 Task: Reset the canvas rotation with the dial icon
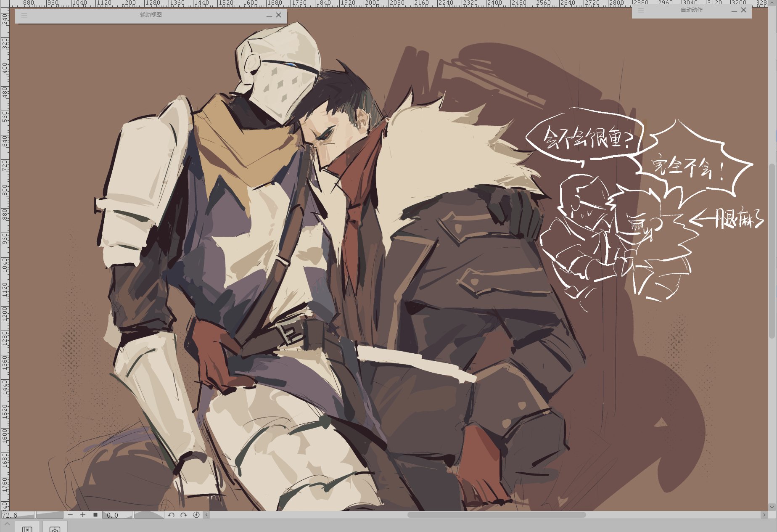[x=196, y=515]
